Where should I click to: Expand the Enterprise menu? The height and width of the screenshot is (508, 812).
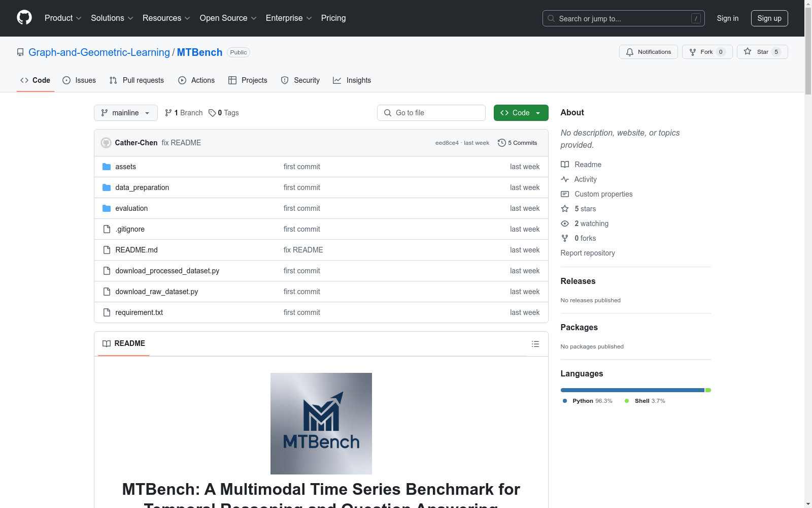click(x=289, y=18)
